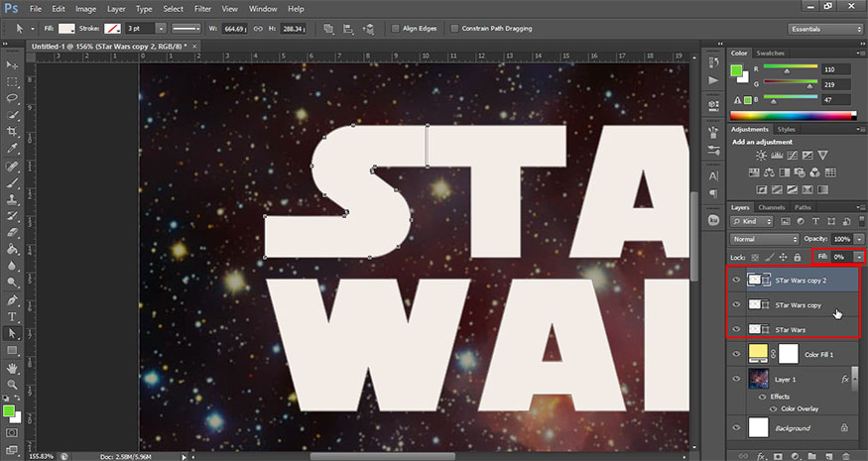Select the Rectangle shape tool
868x461 pixels.
[x=12, y=350]
